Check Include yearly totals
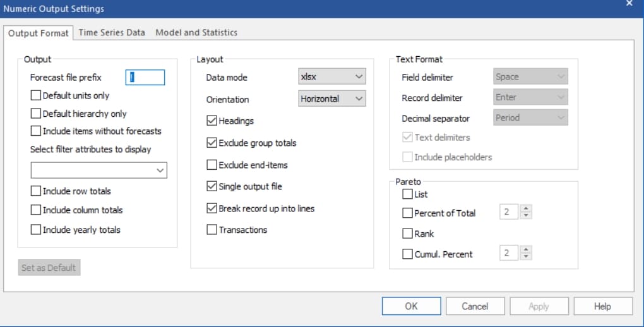The width and height of the screenshot is (644, 327). click(x=36, y=230)
